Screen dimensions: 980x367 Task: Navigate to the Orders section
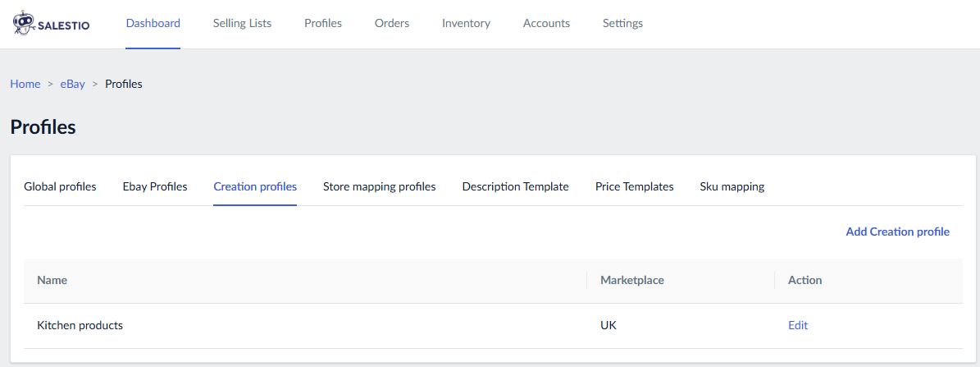pyautogui.click(x=392, y=23)
